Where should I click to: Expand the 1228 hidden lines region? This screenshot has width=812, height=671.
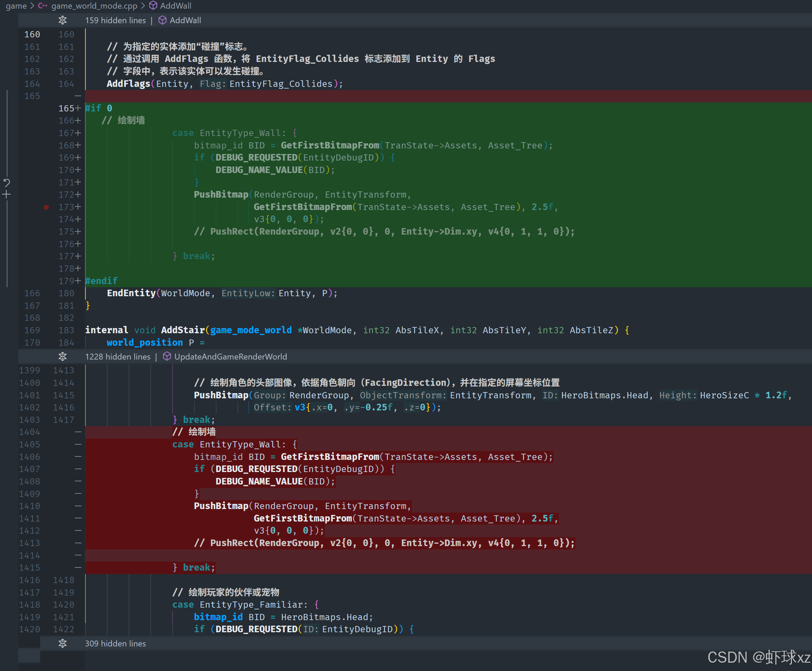(118, 357)
